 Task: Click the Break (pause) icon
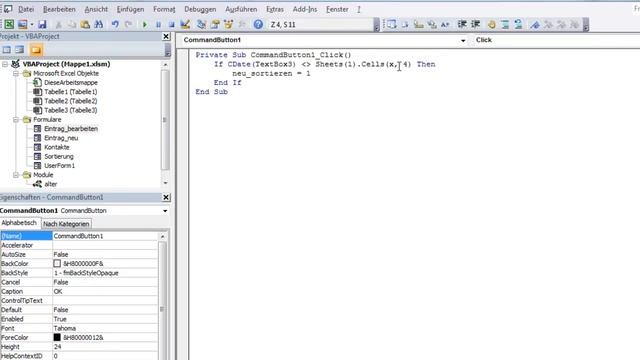158,24
